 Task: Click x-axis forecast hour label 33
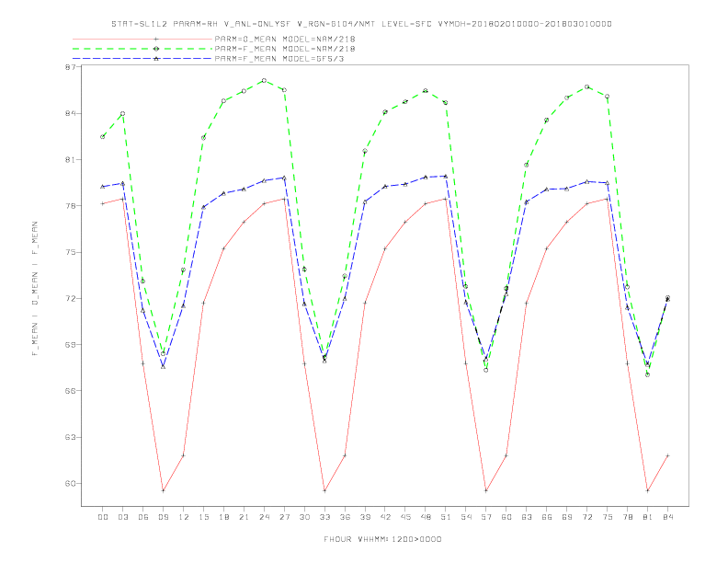pos(324,517)
